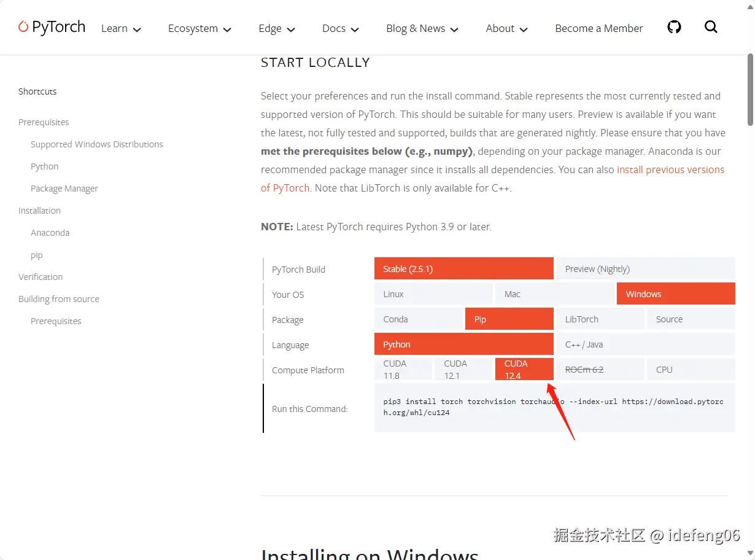Screen dimensions: 755x560
Task: Select Source package option
Action: tap(691, 319)
